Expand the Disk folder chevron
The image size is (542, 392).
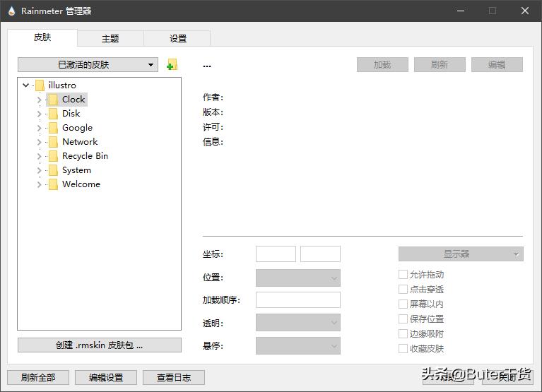coord(39,114)
